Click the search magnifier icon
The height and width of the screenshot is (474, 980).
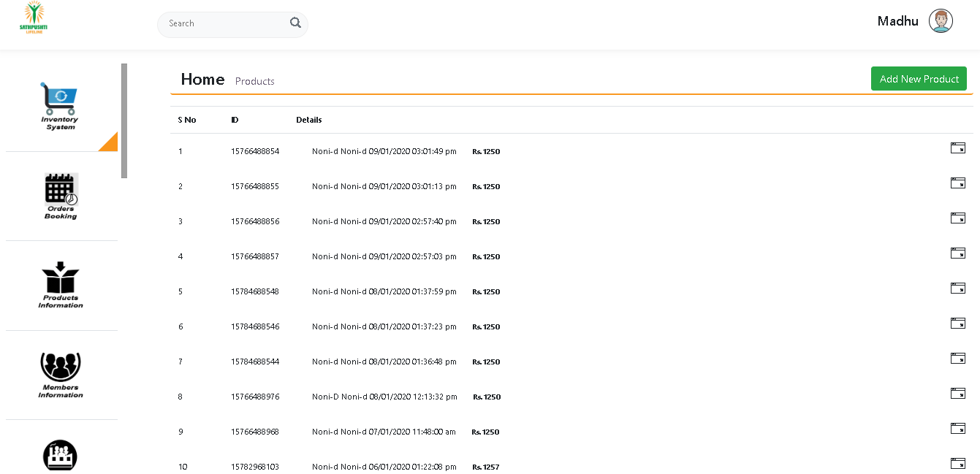tap(295, 23)
